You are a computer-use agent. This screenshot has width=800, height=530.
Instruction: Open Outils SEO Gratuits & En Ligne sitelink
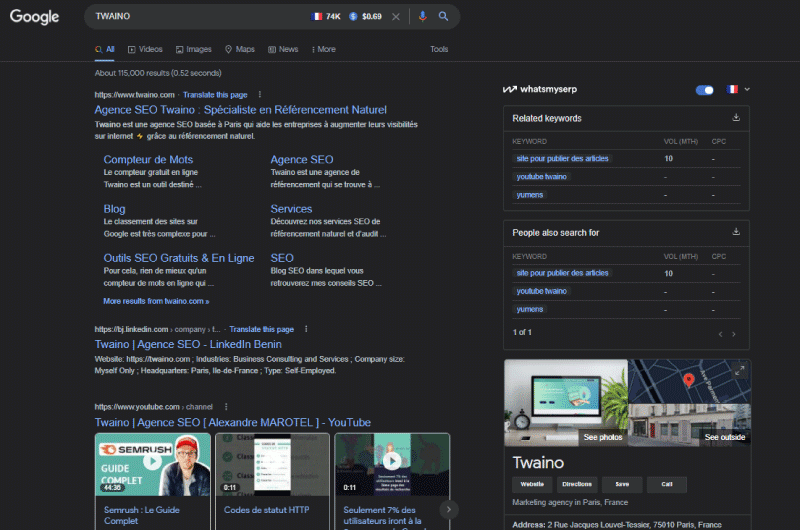click(179, 258)
